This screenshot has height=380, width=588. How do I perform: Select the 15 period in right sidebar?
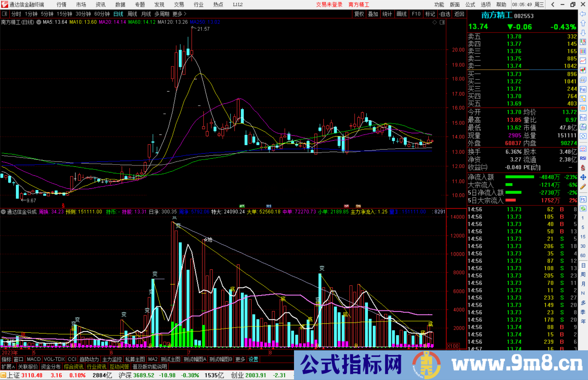click(583, 237)
